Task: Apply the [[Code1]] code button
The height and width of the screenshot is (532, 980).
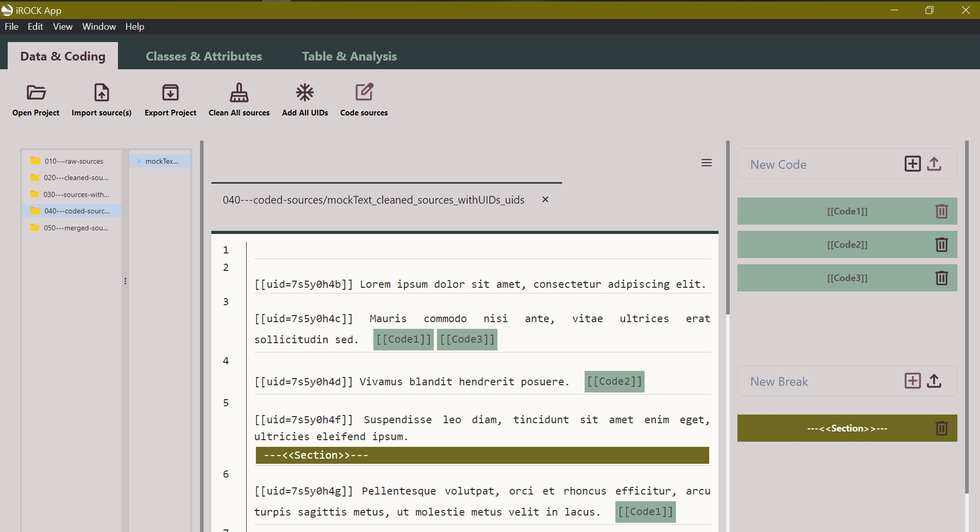Action: click(847, 211)
